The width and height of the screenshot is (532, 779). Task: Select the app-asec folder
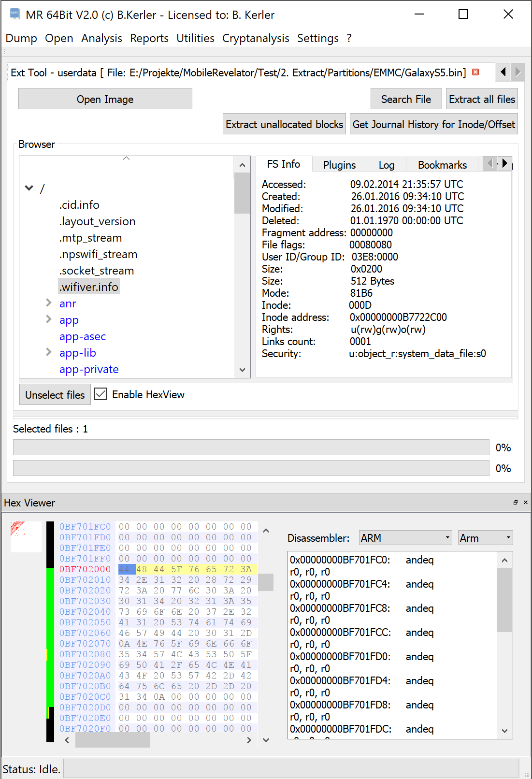(83, 336)
